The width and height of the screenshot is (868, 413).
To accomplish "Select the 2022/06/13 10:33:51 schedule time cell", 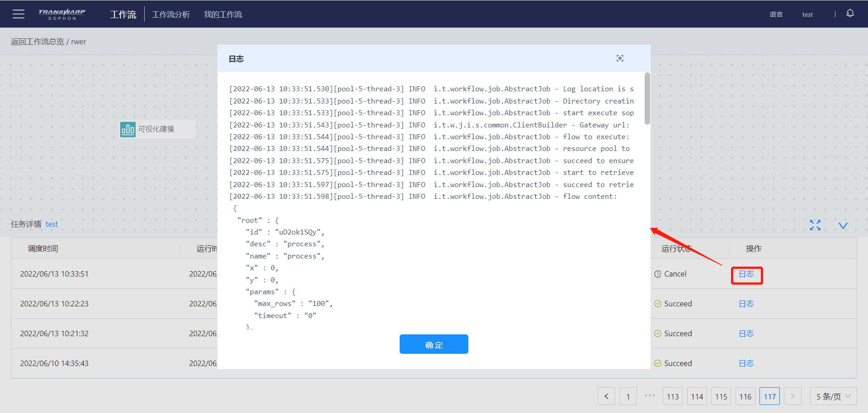I will [x=54, y=274].
